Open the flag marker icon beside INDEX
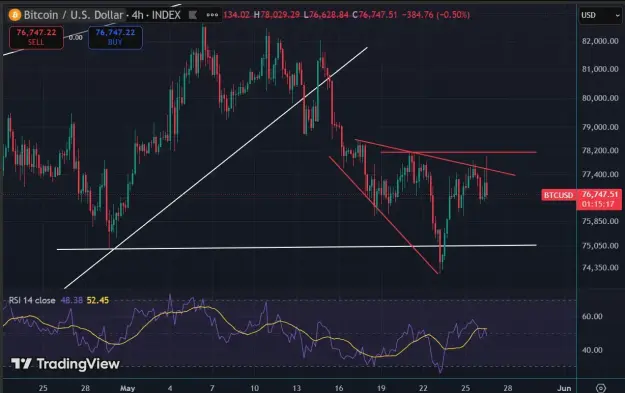This screenshot has height=393, width=625. [193, 15]
